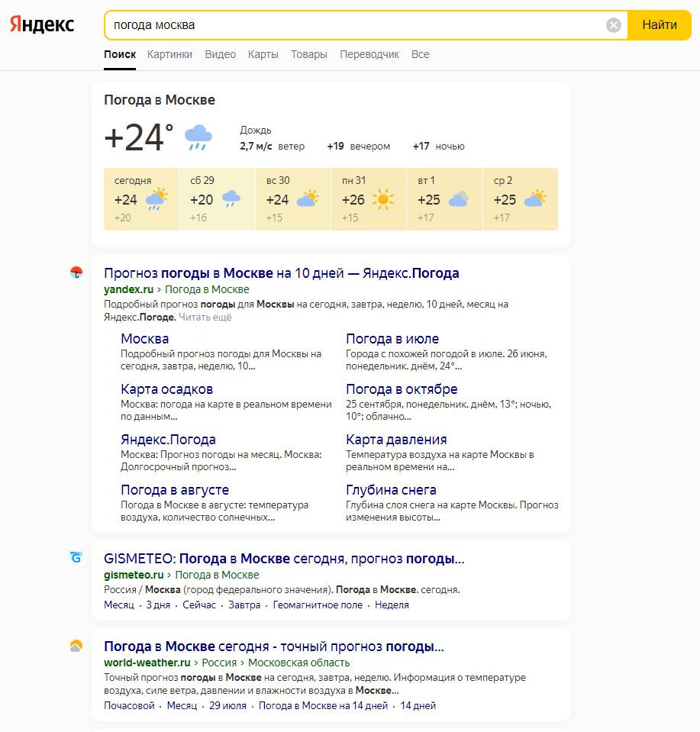Open GISMETEO: Погода в Москве сегодня result
The height and width of the screenshot is (732, 700).
(x=284, y=559)
